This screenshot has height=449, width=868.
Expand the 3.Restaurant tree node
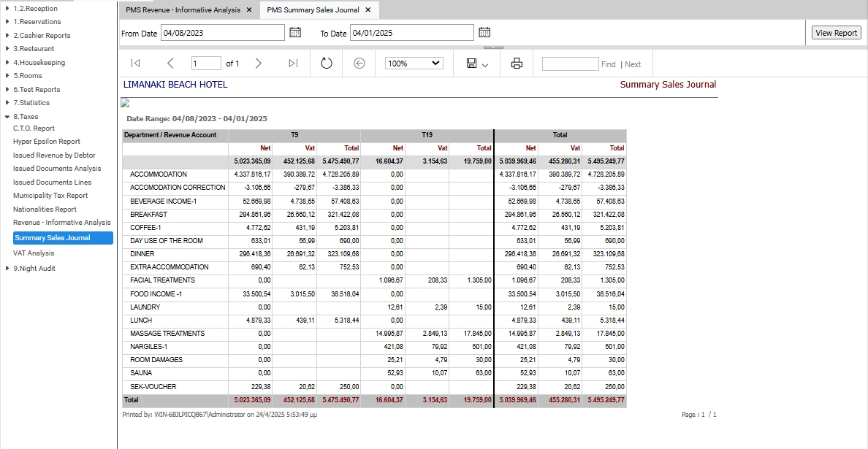[7, 49]
